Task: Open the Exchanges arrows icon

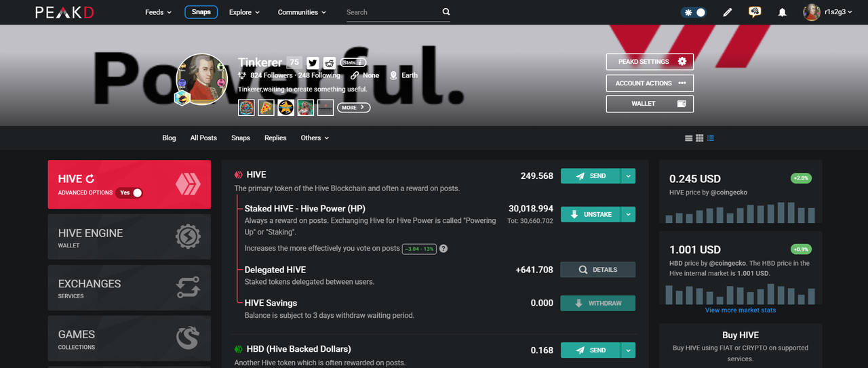Action: 188,287
